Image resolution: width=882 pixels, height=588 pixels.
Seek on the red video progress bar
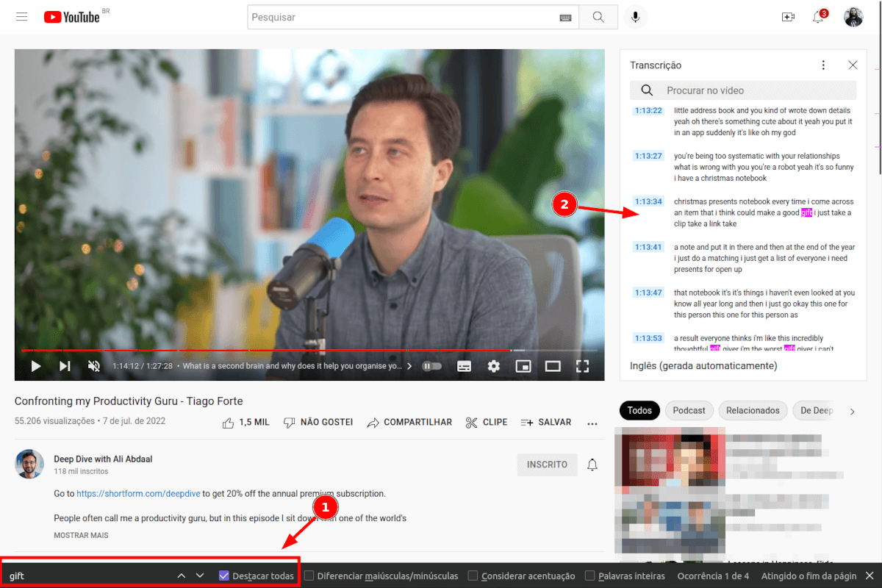coord(309,350)
